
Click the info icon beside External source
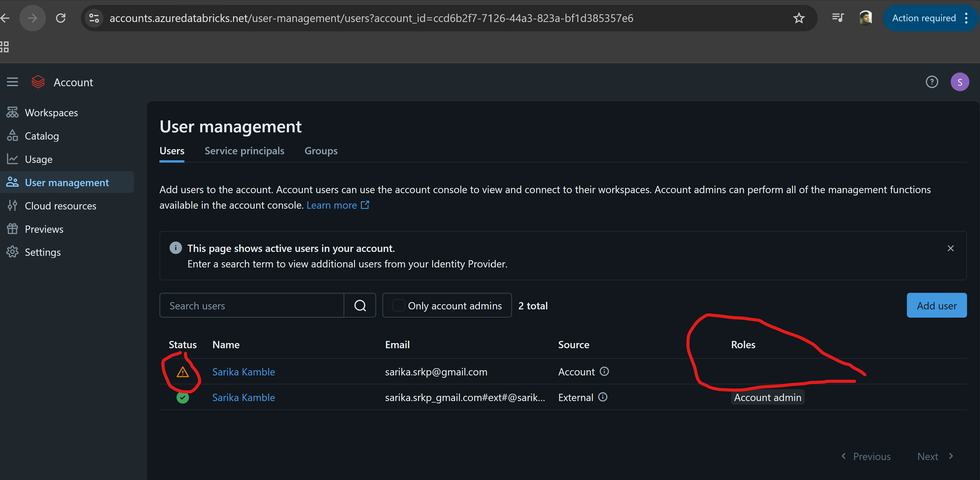(x=603, y=397)
